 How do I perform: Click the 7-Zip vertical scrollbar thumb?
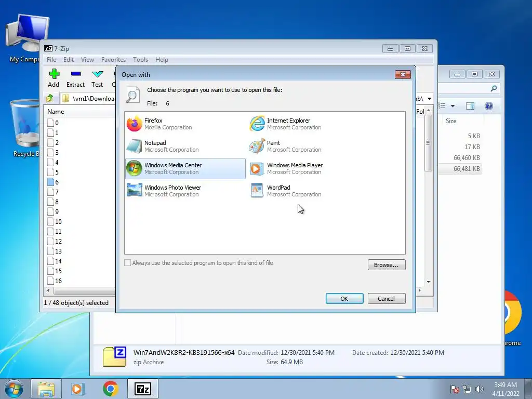(429, 143)
